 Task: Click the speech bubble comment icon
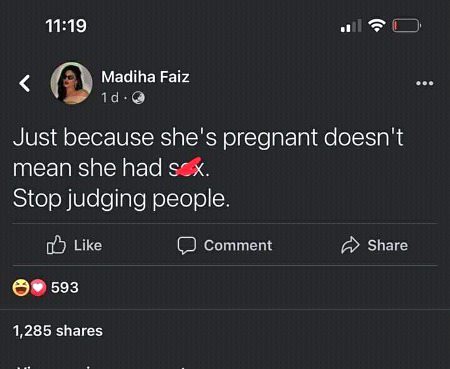(186, 246)
